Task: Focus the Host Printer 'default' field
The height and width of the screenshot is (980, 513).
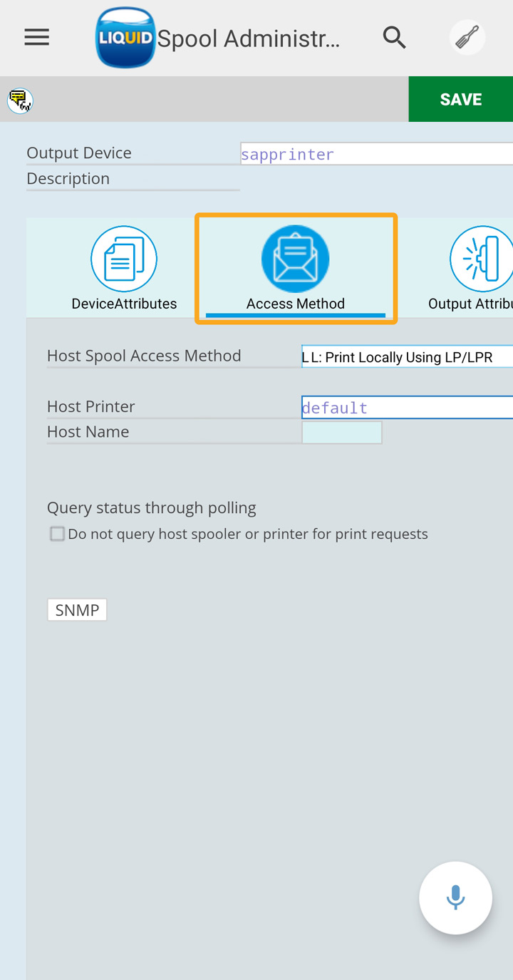Action: [406, 408]
